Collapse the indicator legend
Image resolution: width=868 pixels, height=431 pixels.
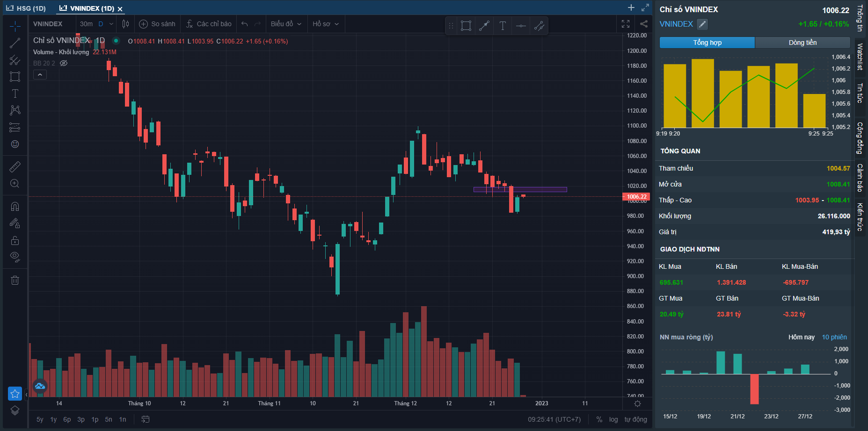click(x=40, y=75)
